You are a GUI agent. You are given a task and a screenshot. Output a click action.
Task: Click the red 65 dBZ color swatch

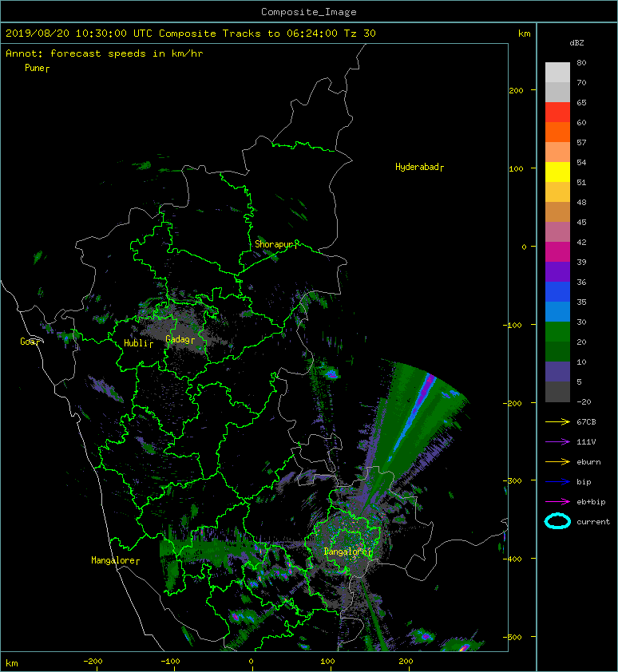[557, 113]
